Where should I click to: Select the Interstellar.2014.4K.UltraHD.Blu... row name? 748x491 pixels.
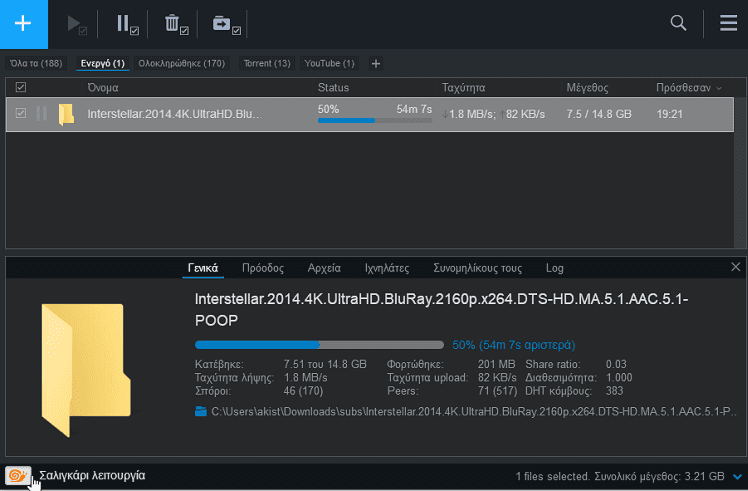[x=175, y=114]
